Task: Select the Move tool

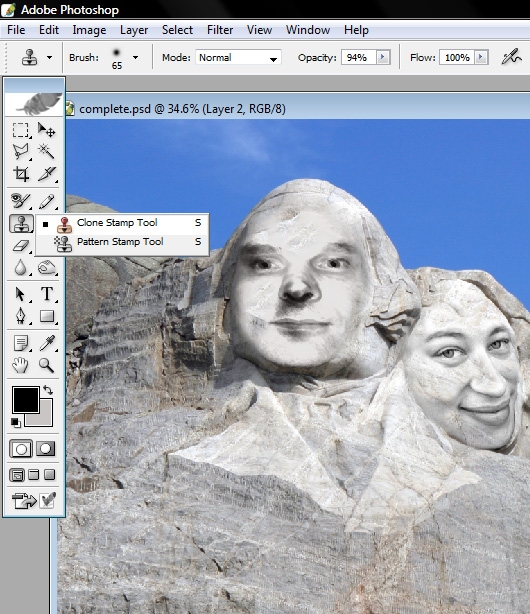Action: [46, 130]
